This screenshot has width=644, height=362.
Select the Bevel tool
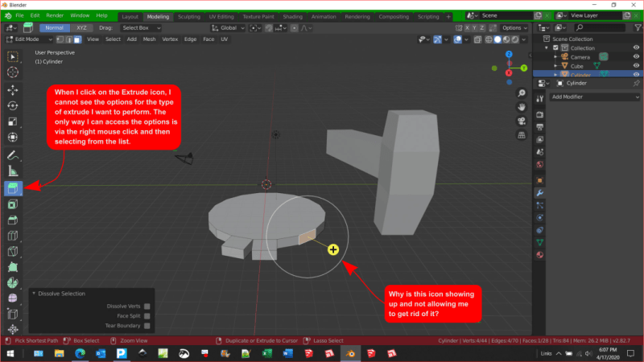pyautogui.click(x=13, y=220)
